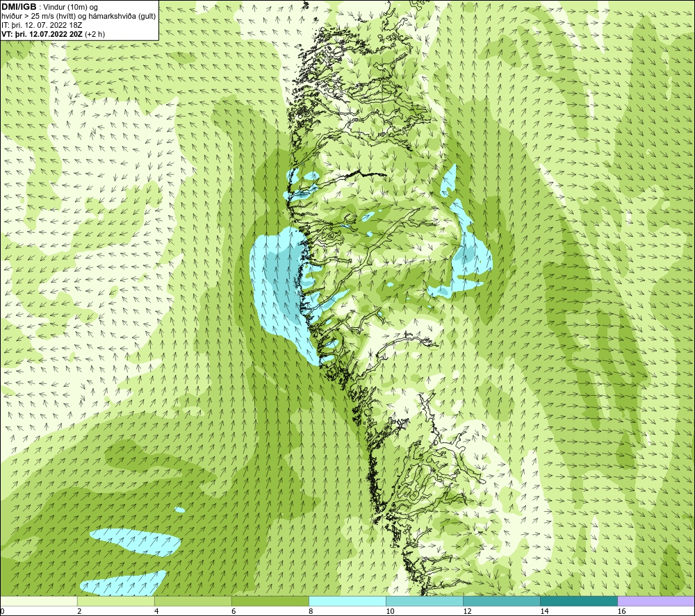Click the 'VT: þri. 12.07.2022 20Z' valid time line
Screen dimensions: 695x616
(42, 34)
